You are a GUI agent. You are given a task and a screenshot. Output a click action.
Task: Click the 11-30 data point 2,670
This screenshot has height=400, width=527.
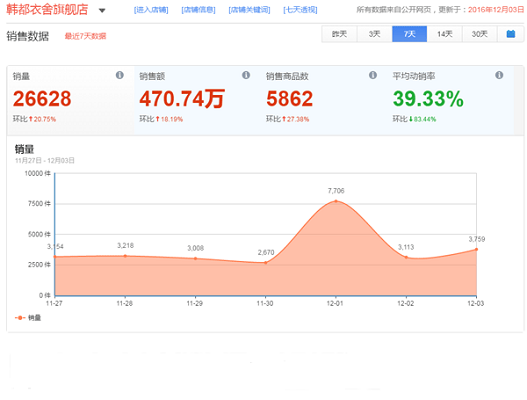coord(266,263)
